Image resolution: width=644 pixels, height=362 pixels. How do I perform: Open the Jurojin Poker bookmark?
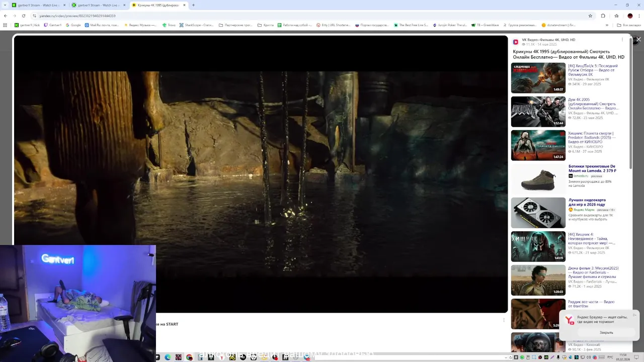(450, 25)
